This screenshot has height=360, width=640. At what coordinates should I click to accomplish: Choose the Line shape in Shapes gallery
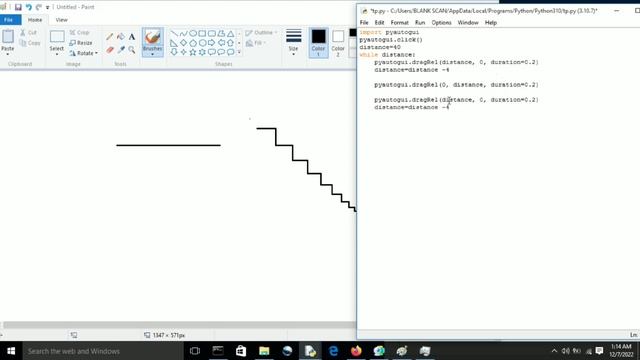pyautogui.click(x=174, y=33)
